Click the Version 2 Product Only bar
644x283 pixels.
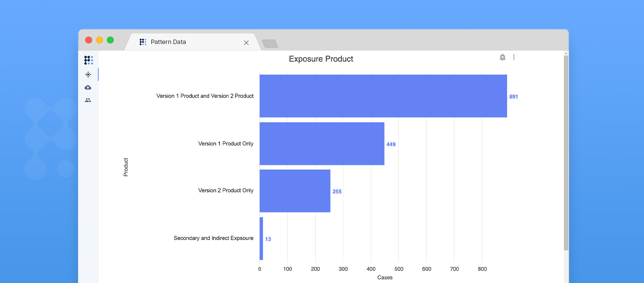(x=295, y=191)
